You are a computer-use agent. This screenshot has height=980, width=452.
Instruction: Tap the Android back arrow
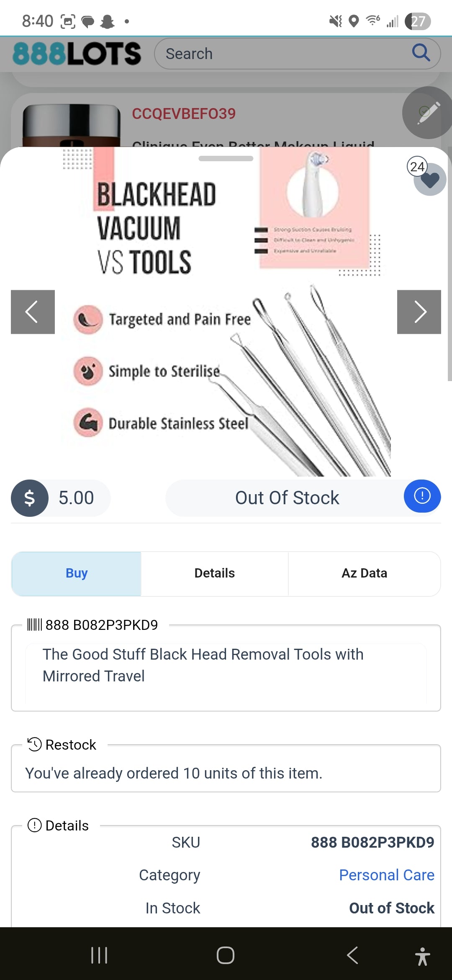pos(352,955)
